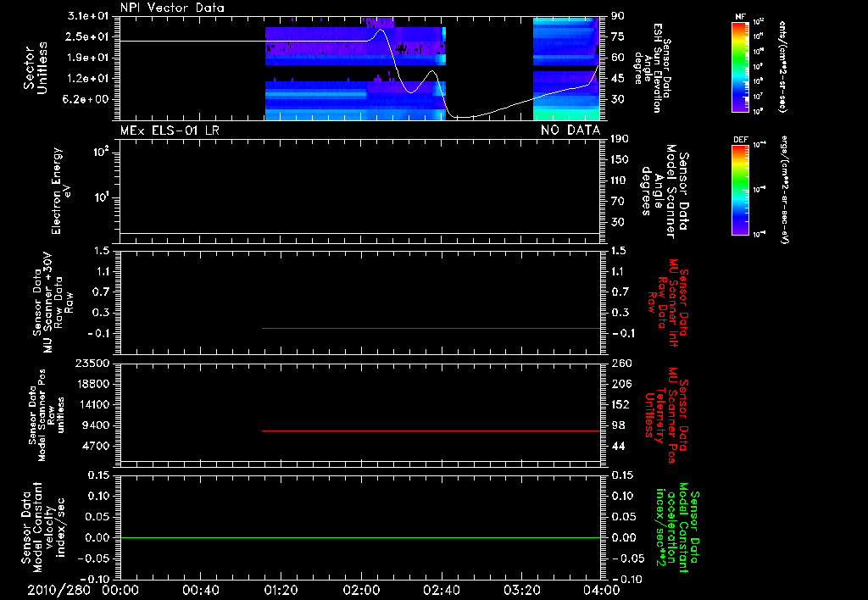Viewport: 868px width, 600px height.
Task: Click the "03:20" time tick label
Action: [x=521, y=590]
